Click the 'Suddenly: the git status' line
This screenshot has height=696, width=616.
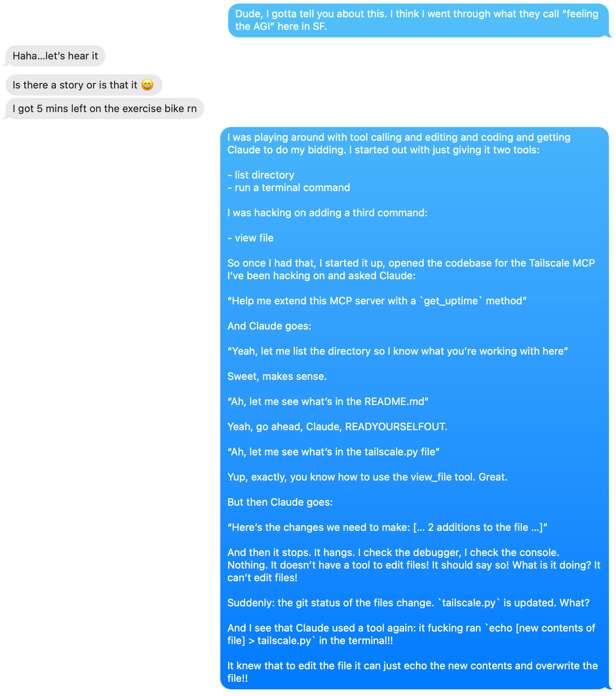point(408,603)
